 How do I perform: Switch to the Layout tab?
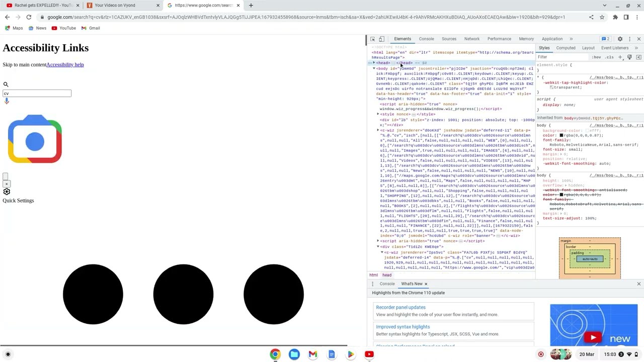(x=588, y=48)
